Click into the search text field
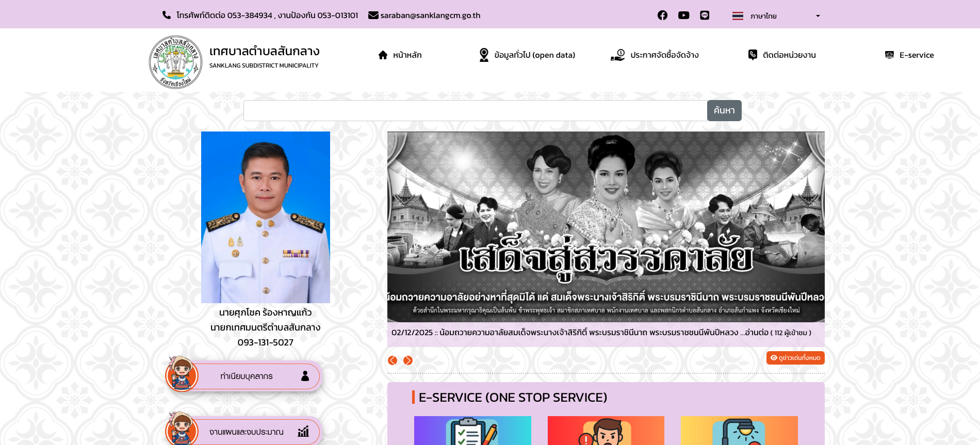Image resolution: width=980 pixels, height=445 pixels. click(475, 111)
